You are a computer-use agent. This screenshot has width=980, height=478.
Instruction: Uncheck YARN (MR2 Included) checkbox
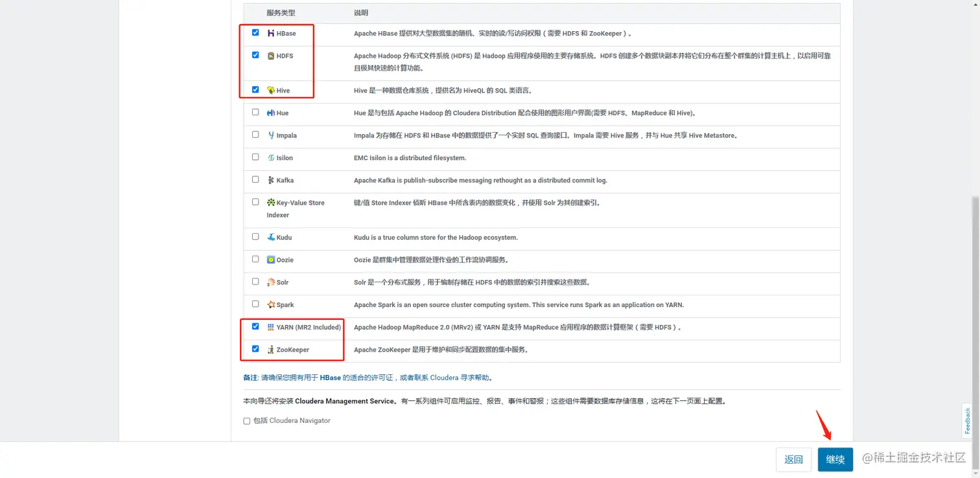255,326
